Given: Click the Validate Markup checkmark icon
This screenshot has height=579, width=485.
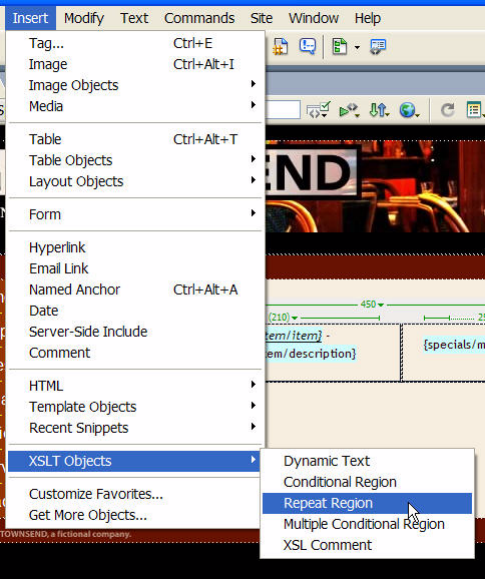Looking at the screenshot, I should tap(318, 110).
